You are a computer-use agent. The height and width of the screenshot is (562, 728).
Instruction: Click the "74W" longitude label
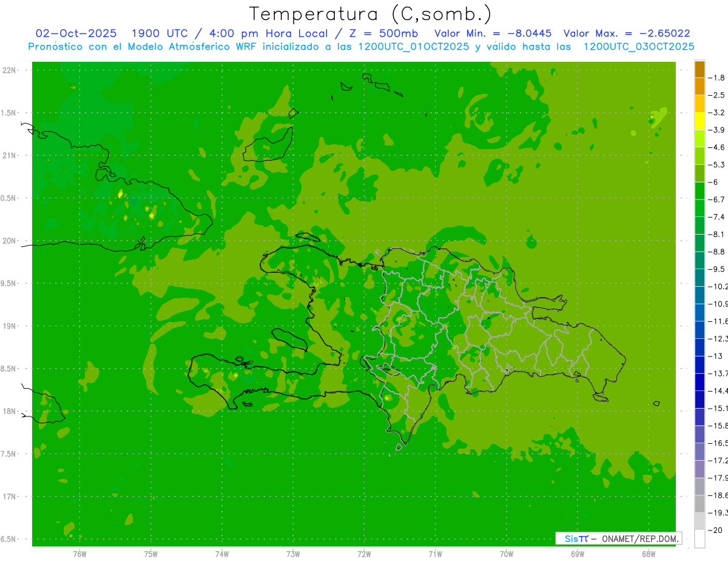(222, 554)
